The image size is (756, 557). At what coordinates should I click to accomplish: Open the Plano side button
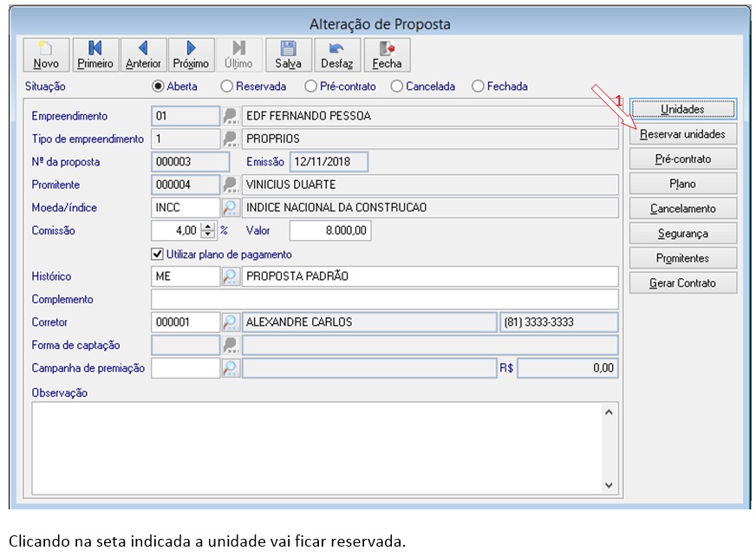(x=682, y=184)
